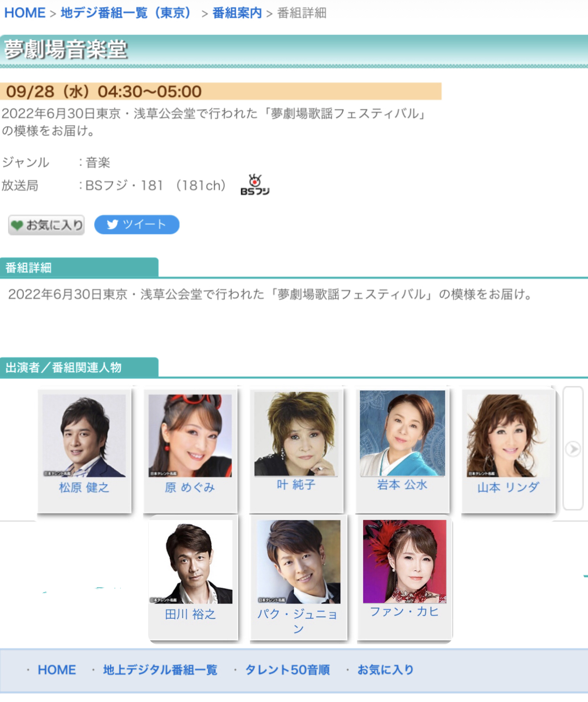The image size is (588, 702).
Task: Add program to favorites with お気に入り button
Action: [x=46, y=225]
